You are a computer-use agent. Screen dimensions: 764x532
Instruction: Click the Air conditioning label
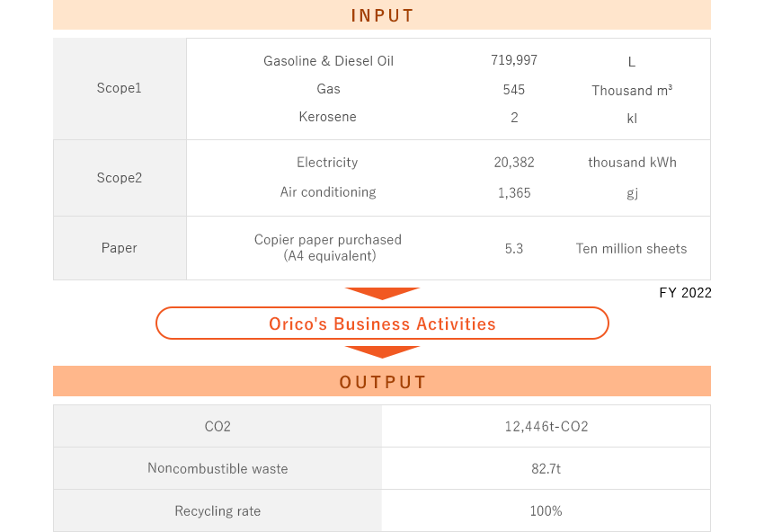tap(328, 192)
